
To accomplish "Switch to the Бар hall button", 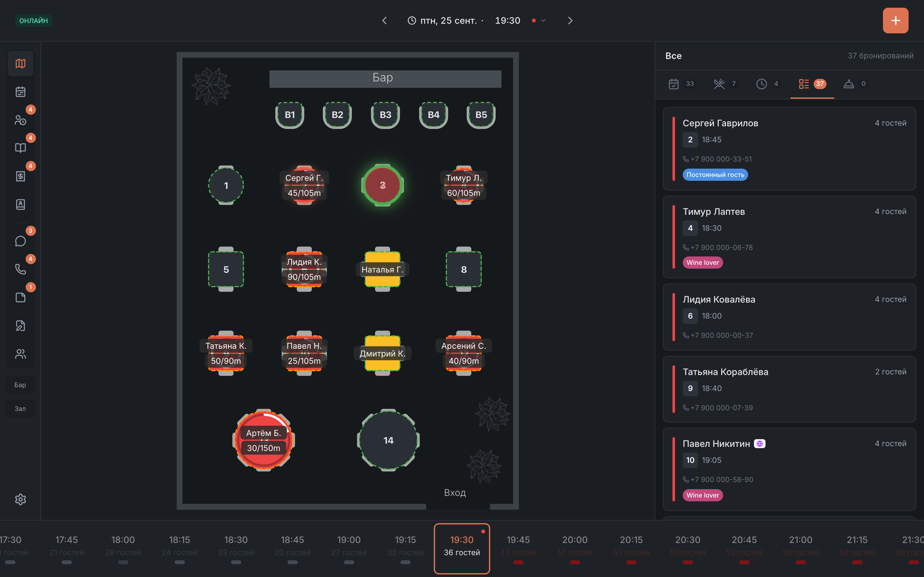I will coord(20,385).
